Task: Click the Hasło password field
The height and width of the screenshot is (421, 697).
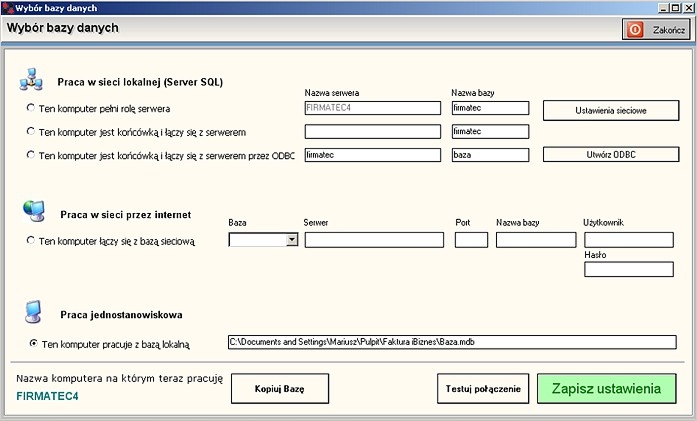Action: pos(628,268)
